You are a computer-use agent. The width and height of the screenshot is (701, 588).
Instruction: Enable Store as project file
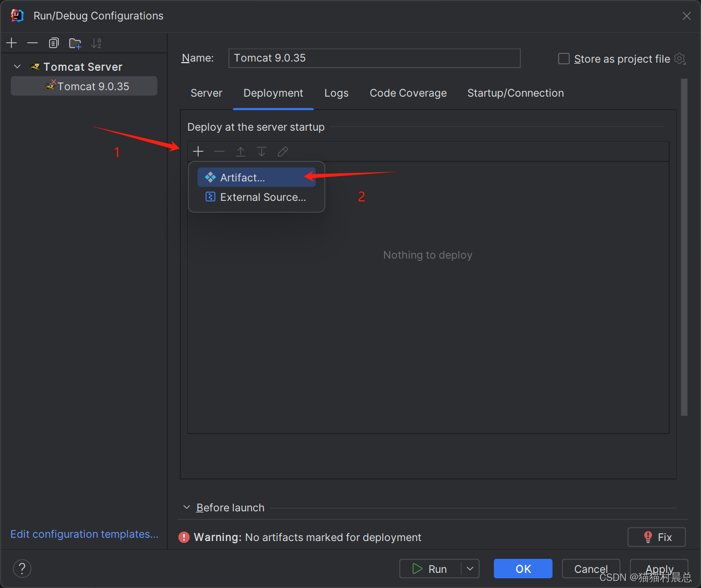[x=564, y=58]
